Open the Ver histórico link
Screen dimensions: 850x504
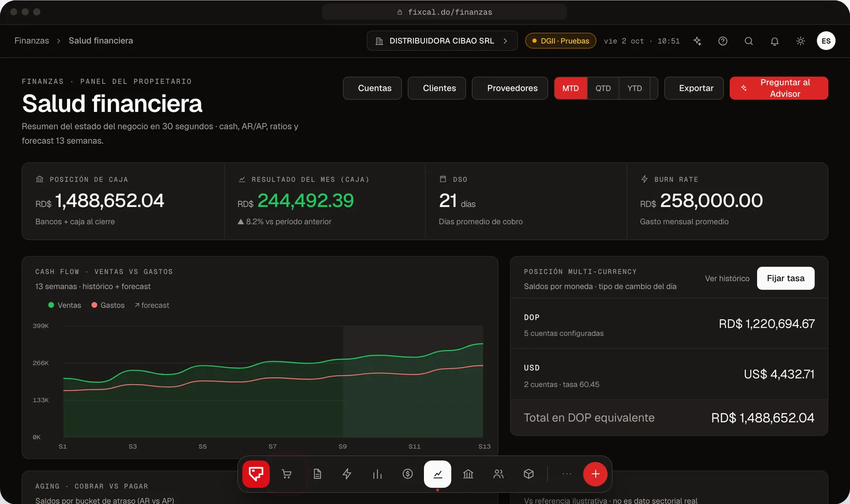(727, 278)
